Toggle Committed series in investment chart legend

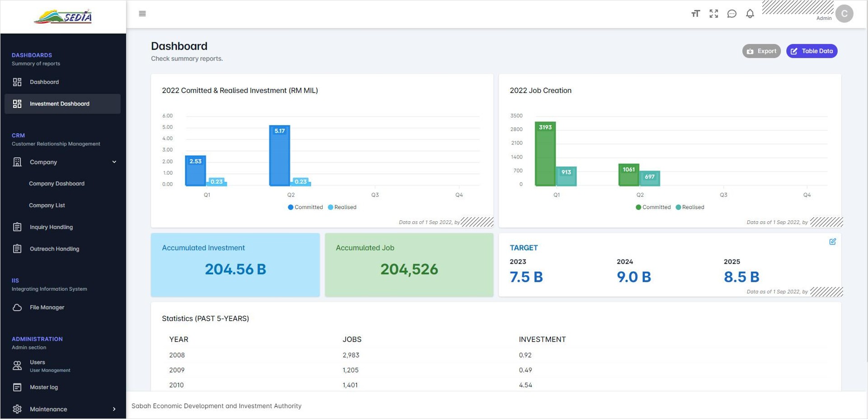[305, 207]
